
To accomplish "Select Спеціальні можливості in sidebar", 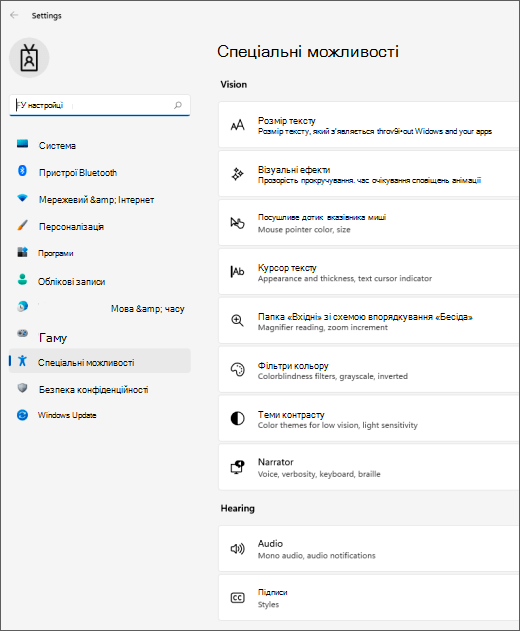I will [x=99, y=363].
